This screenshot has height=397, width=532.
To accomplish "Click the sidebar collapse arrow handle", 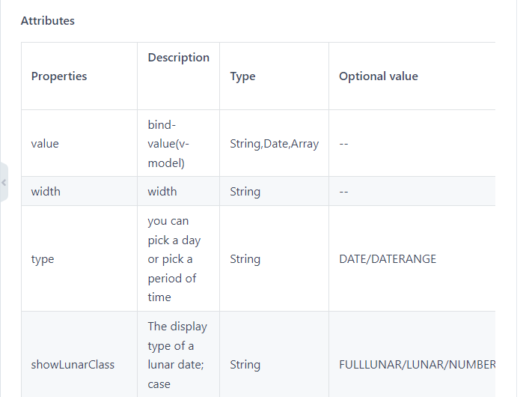I will [4, 182].
